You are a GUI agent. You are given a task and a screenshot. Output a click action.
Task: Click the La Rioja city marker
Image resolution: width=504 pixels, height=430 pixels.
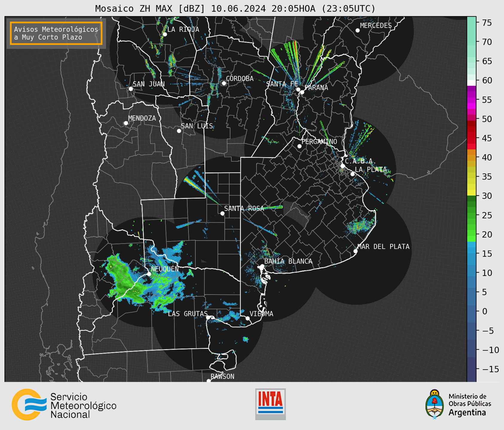pos(165,34)
